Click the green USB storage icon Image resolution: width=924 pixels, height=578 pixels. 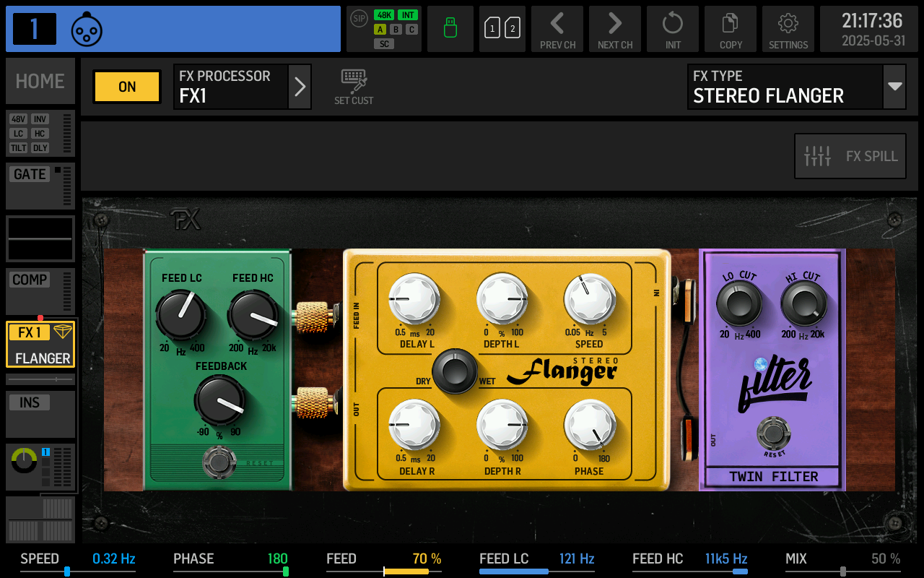[x=450, y=29]
